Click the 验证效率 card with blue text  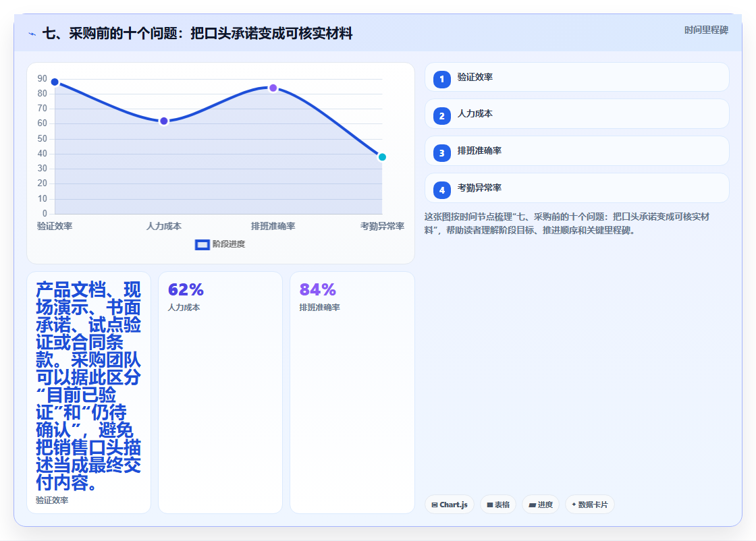point(88,393)
